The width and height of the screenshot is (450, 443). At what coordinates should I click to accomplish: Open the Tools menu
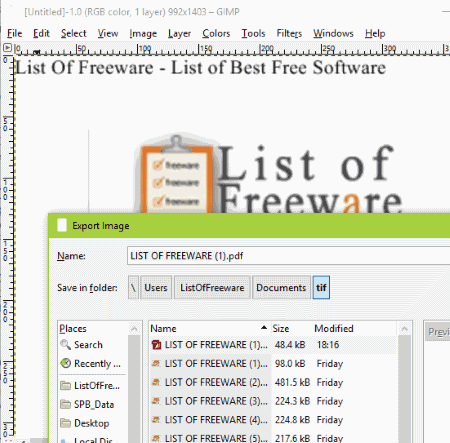tap(253, 33)
